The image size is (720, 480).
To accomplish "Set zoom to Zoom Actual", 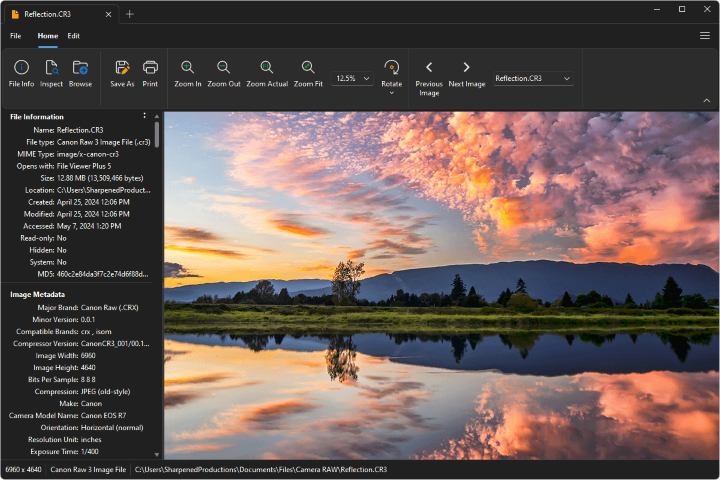I will (267, 68).
